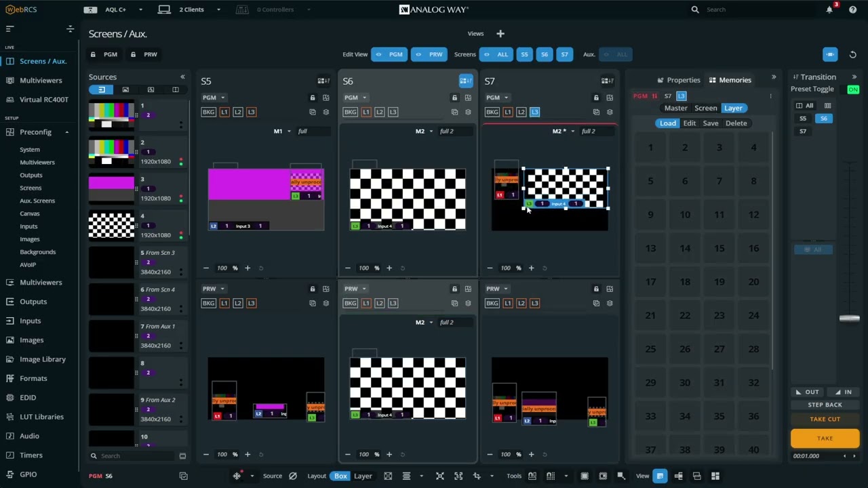This screenshot has width=868, height=488.
Task: Click the paint/fill tool icon near View
Action: [x=620, y=476]
